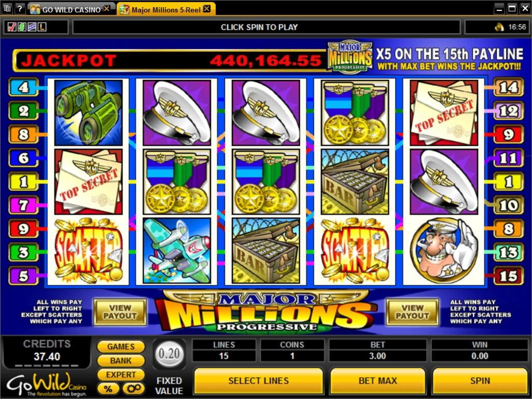Click the SPIN button

tap(480, 381)
